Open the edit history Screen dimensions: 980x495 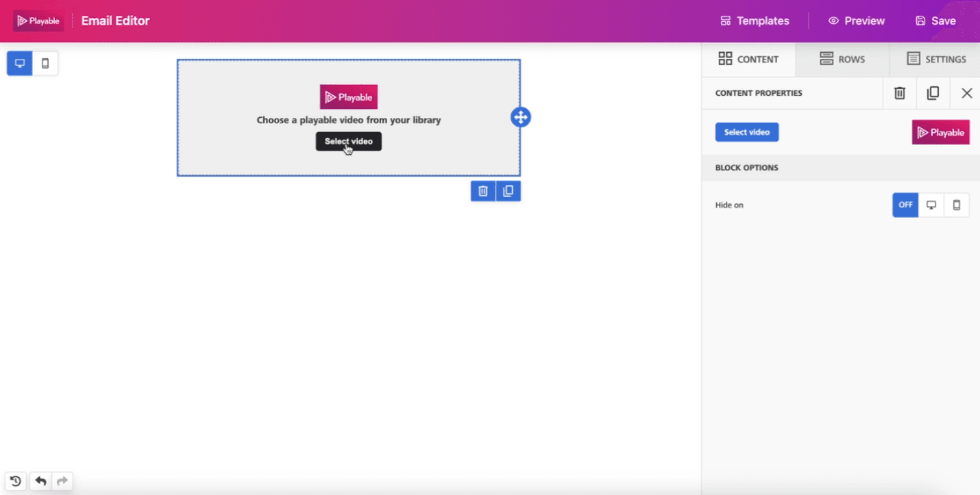coord(16,481)
